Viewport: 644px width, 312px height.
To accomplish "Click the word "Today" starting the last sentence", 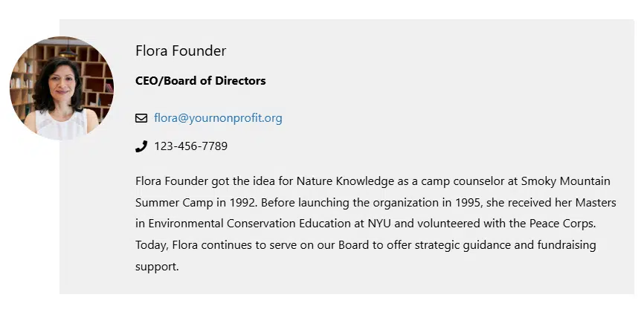I will point(152,244).
